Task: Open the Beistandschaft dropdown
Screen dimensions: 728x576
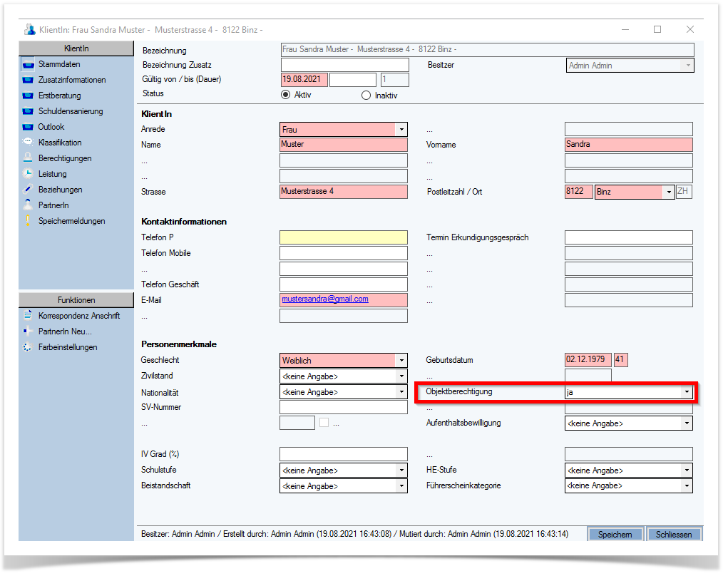Action: click(401, 486)
